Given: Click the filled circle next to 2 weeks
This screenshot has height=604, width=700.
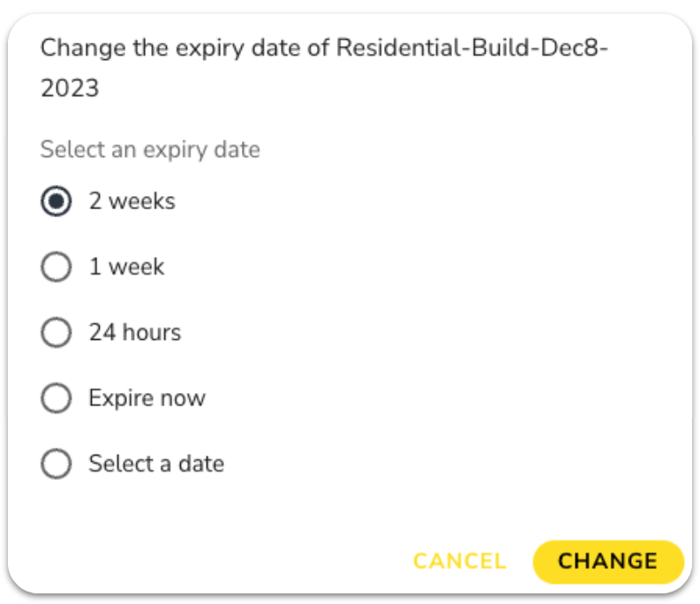Looking at the screenshot, I should 56,201.
